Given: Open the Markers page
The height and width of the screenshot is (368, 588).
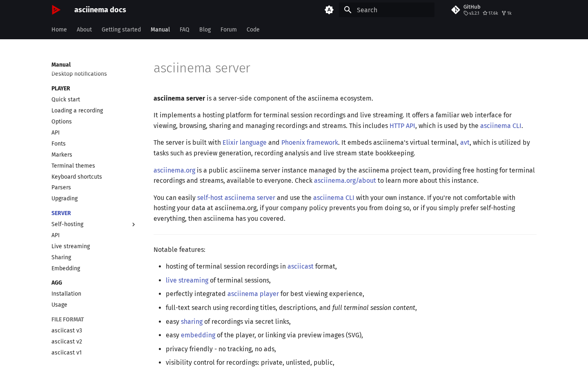Looking at the screenshot, I should (x=62, y=155).
